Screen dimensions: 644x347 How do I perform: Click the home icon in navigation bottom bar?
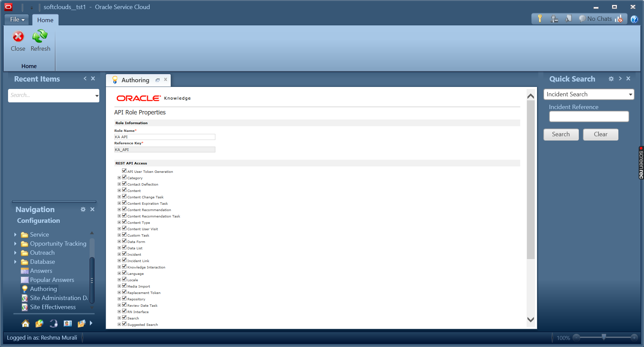(25, 323)
